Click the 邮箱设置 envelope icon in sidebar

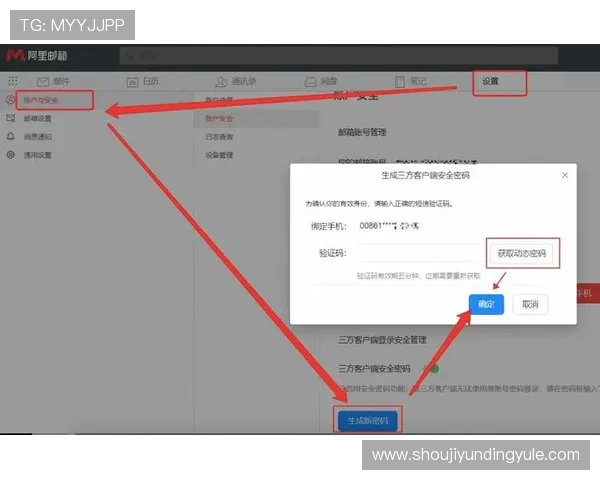pos(11,118)
